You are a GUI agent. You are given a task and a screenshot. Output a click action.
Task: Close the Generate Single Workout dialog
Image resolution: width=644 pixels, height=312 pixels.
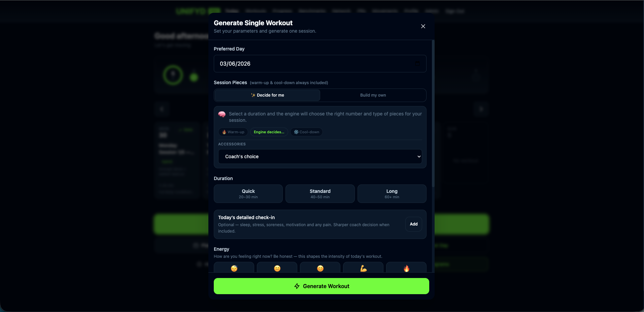coord(423,26)
